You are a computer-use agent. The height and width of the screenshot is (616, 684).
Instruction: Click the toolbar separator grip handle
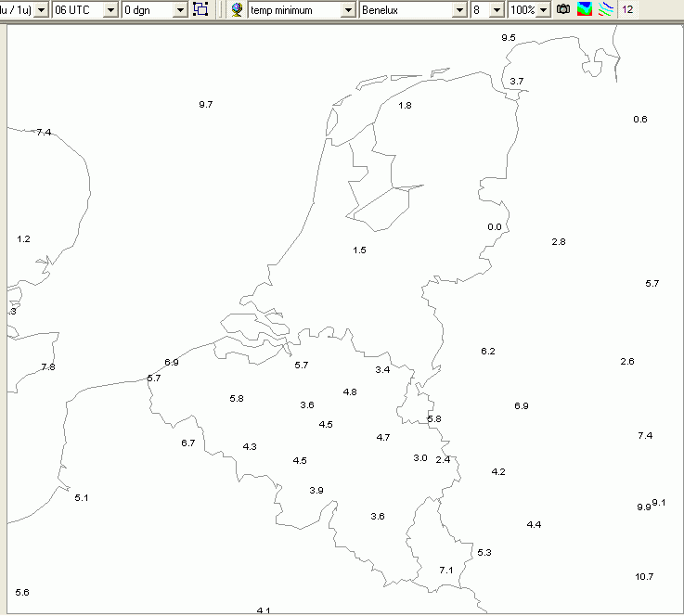point(220,9)
